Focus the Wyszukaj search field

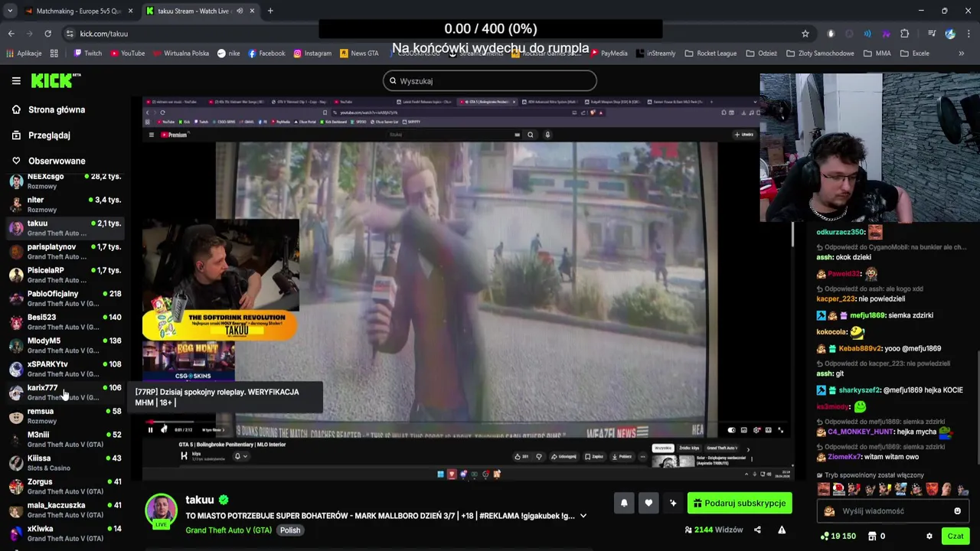(490, 80)
